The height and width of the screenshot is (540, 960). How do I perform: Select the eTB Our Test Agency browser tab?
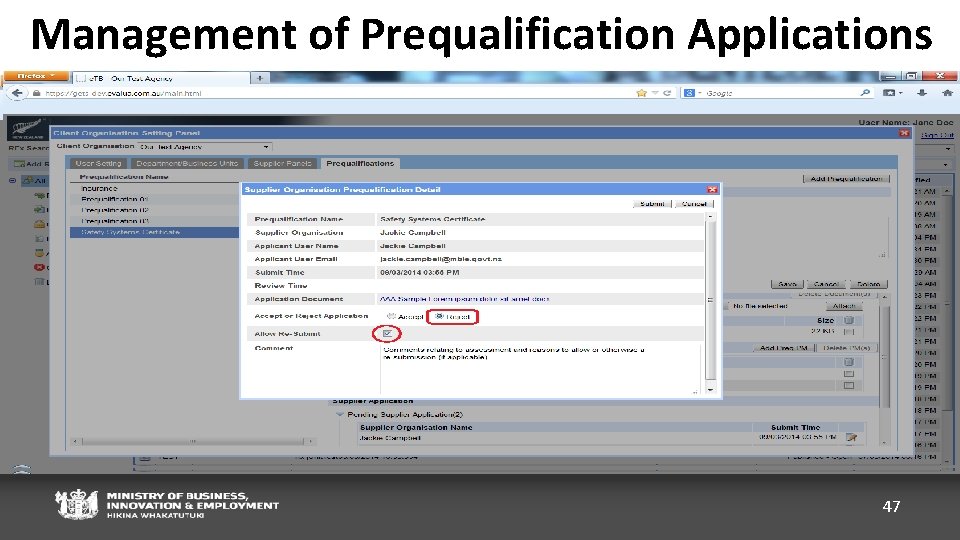click(x=162, y=78)
